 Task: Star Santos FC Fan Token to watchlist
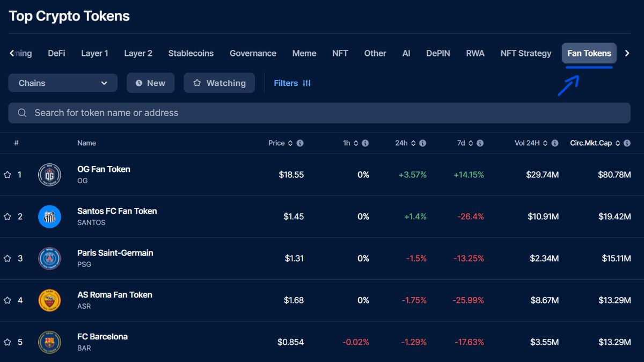(8, 216)
